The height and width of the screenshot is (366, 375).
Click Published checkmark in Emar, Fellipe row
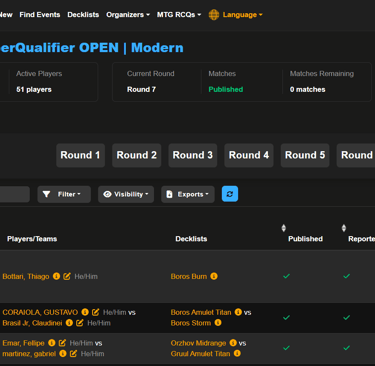pos(286,348)
